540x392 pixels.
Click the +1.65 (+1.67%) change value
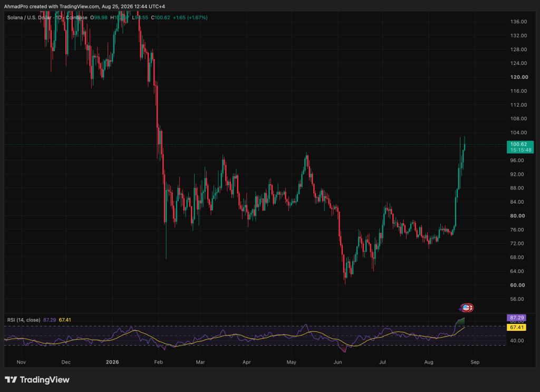[x=190, y=17]
